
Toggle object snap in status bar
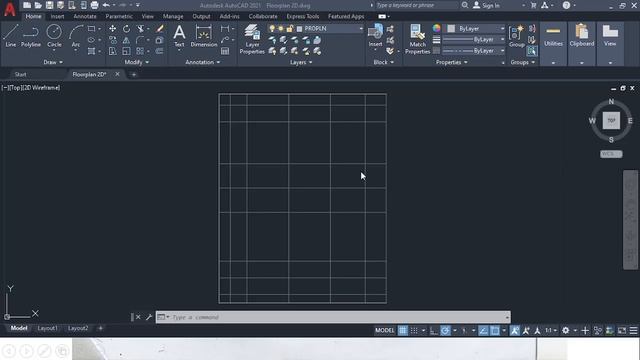[x=495, y=330]
